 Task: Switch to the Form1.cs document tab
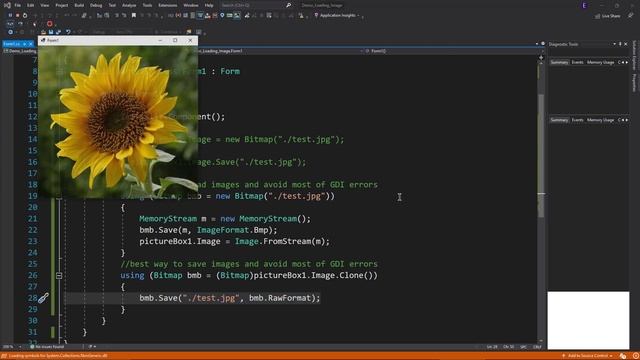click(11, 44)
